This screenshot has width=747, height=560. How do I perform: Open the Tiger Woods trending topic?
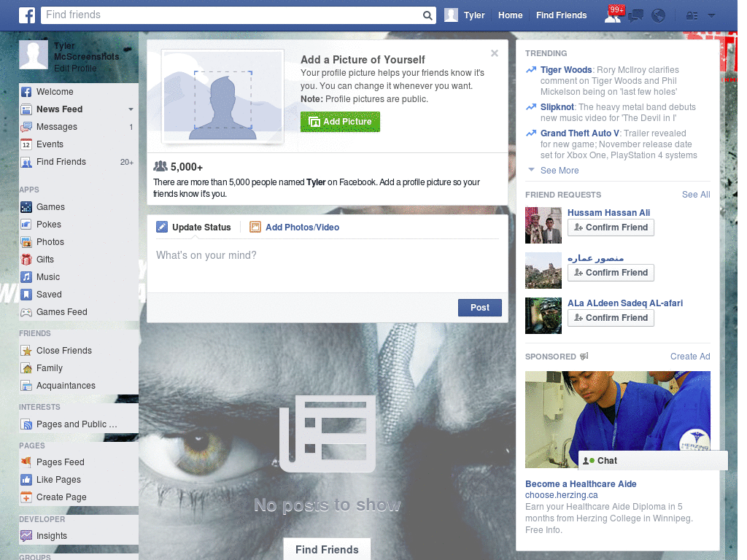coord(565,70)
